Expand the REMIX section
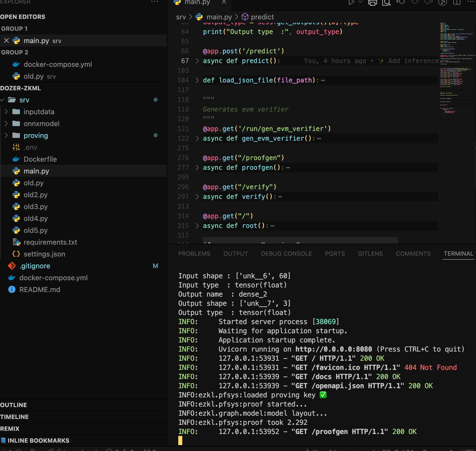 coord(10,429)
